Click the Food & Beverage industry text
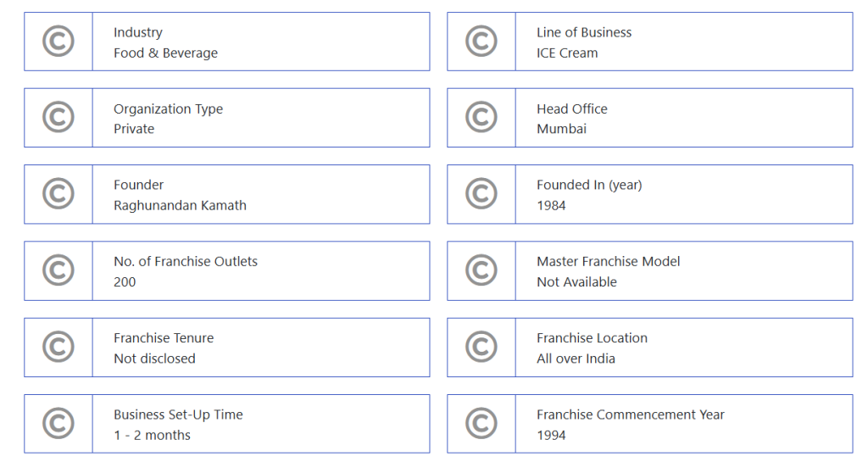The height and width of the screenshot is (473, 868). pyautogui.click(x=165, y=53)
